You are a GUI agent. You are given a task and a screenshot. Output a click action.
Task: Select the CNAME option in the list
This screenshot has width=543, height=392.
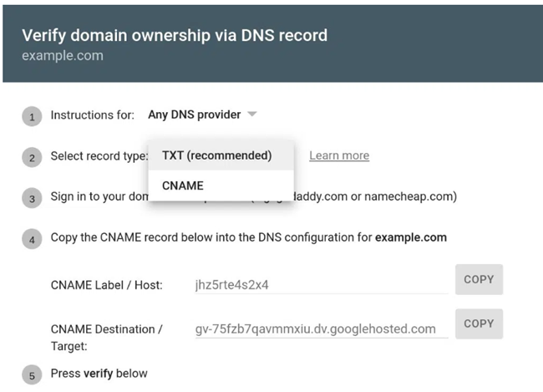click(182, 186)
